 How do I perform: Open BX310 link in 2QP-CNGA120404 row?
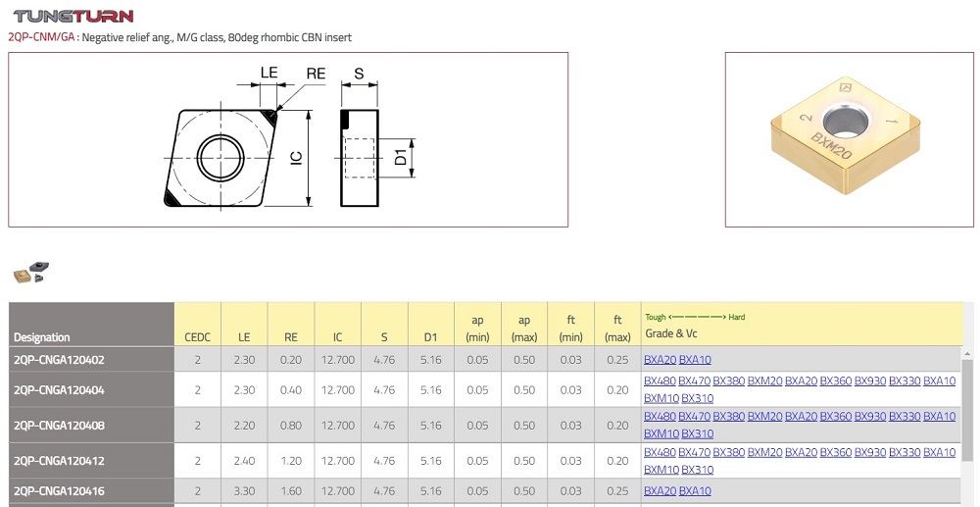698,398
